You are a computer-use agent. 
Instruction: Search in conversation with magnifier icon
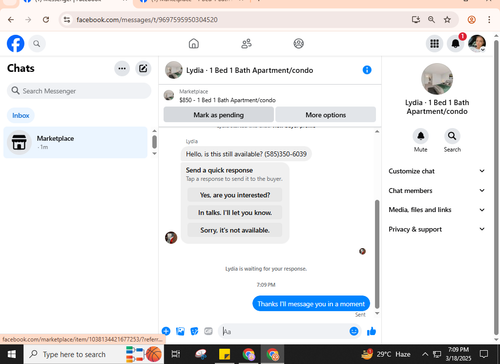point(452,136)
